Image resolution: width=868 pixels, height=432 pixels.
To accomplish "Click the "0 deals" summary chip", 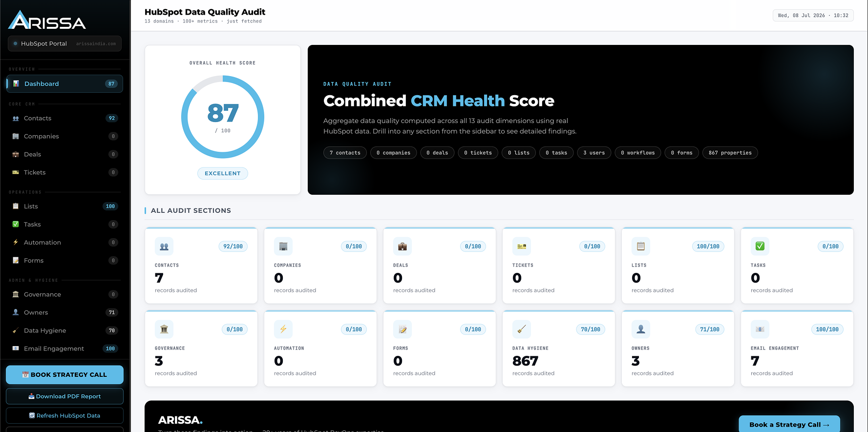I will (437, 153).
